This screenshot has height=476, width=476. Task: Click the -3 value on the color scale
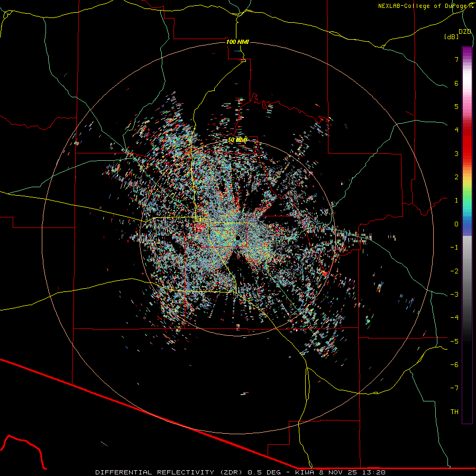[454, 295]
